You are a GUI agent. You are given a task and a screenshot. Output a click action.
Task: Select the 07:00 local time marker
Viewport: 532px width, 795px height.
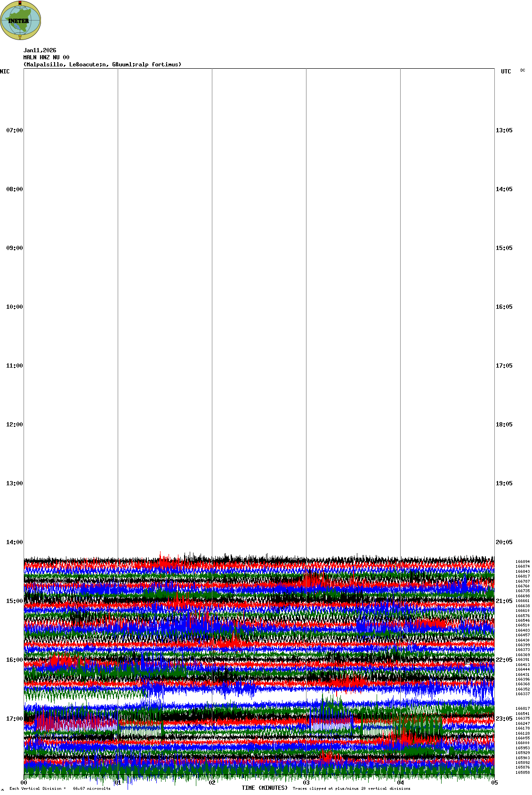point(14,130)
